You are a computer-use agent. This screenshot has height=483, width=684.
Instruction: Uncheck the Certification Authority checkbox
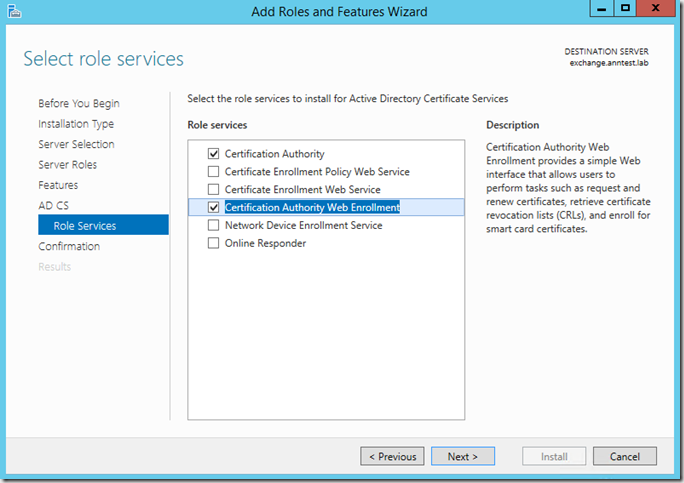213,154
